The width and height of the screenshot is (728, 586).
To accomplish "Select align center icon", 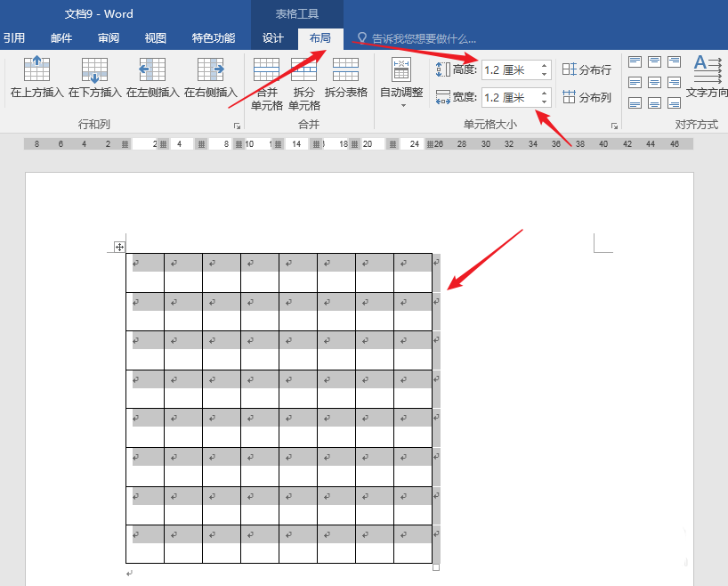I will coord(655,82).
